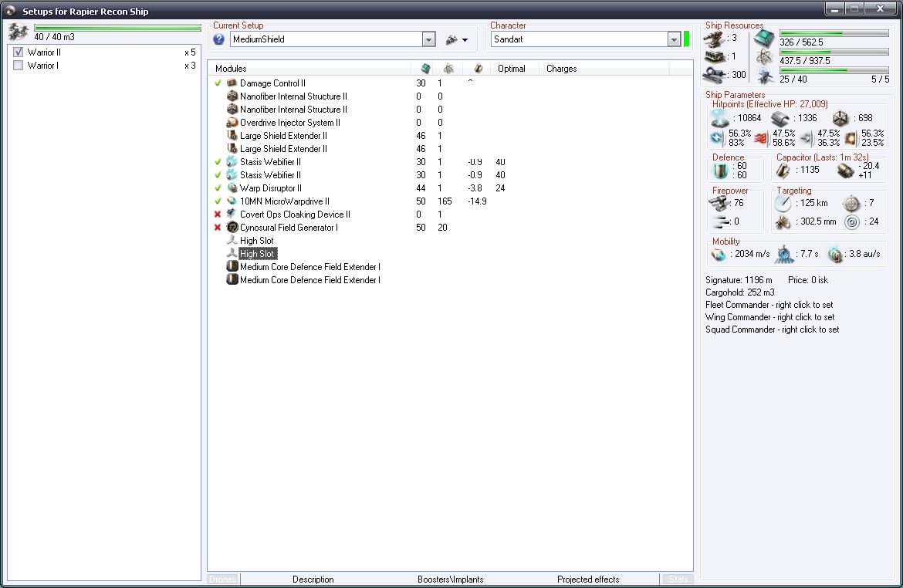
Task: Click the Cynosural Field Generator I icon
Action: point(232,228)
